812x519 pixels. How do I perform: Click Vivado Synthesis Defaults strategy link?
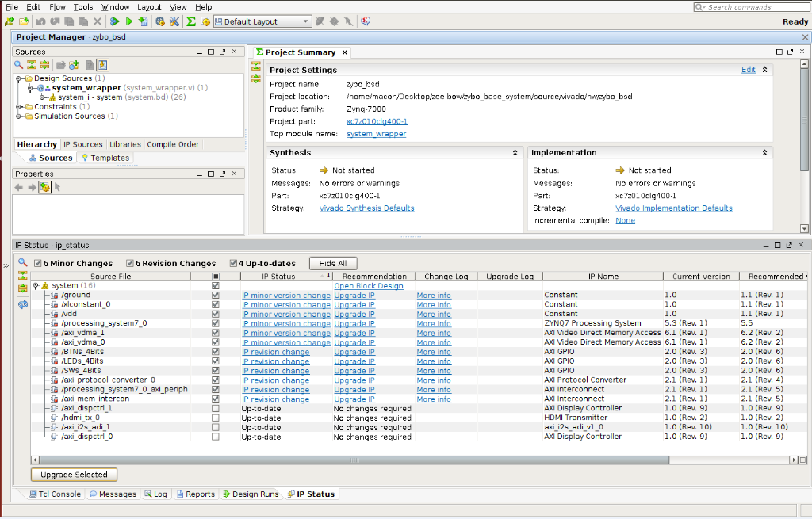coord(366,208)
